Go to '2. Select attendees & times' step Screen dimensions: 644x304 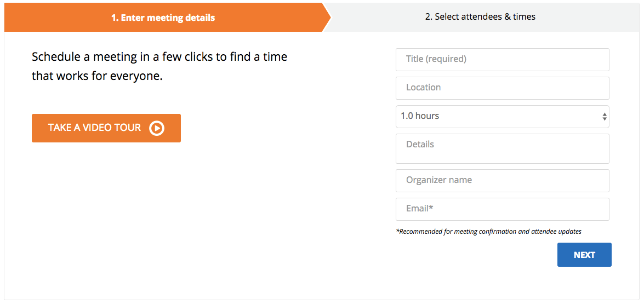[480, 17]
